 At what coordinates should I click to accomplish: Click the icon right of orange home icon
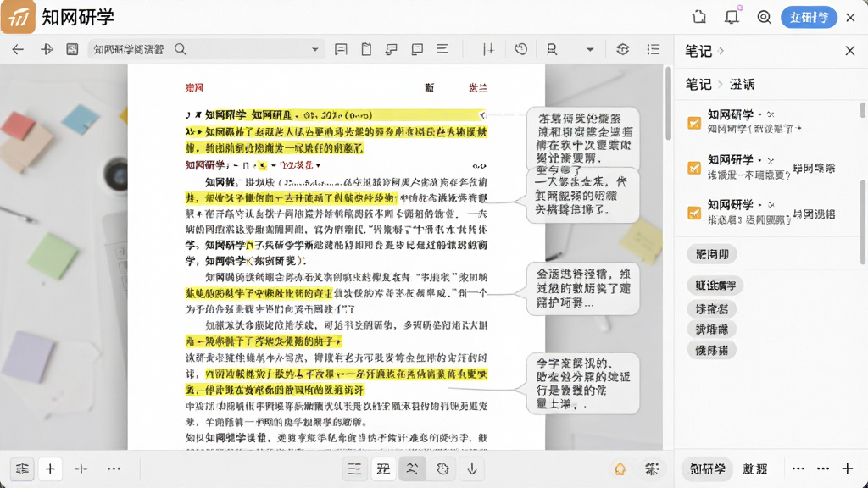tap(652, 469)
